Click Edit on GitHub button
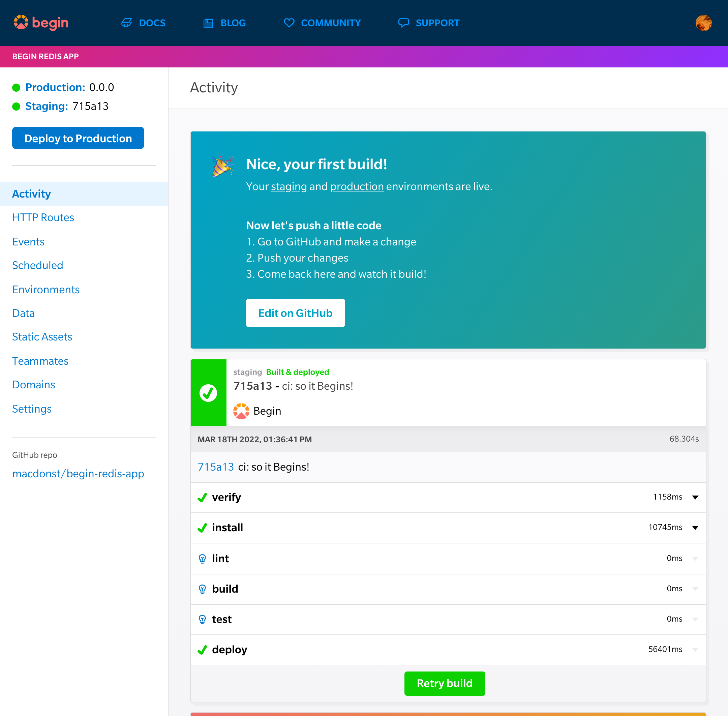This screenshot has height=716, width=728. point(296,313)
